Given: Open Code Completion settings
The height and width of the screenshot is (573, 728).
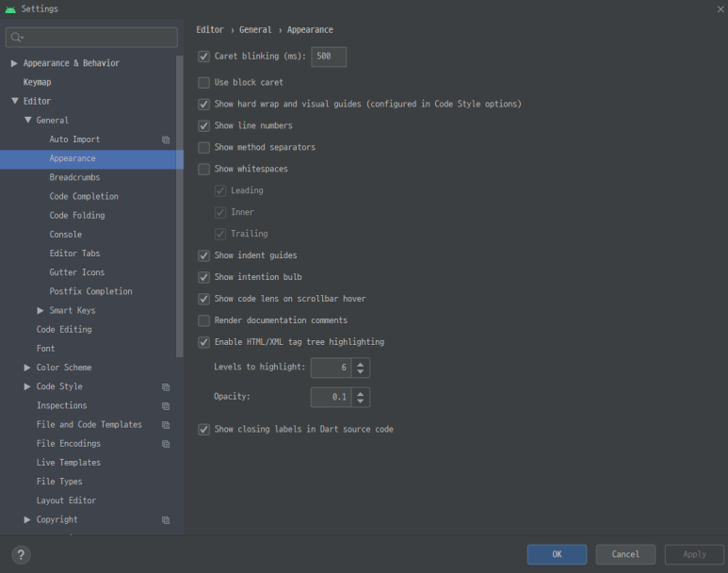Looking at the screenshot, I should click(x=84, y=197).
